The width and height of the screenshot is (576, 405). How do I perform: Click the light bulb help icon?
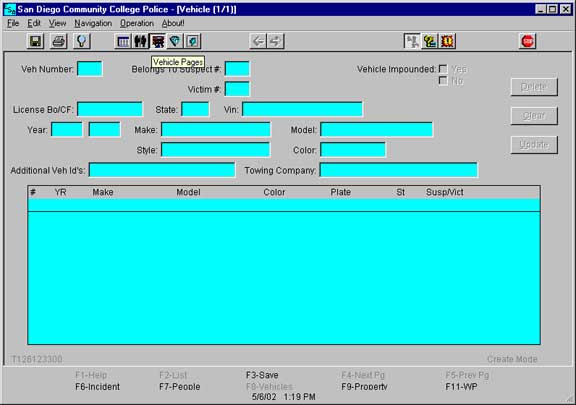click(x=82, y=41)
